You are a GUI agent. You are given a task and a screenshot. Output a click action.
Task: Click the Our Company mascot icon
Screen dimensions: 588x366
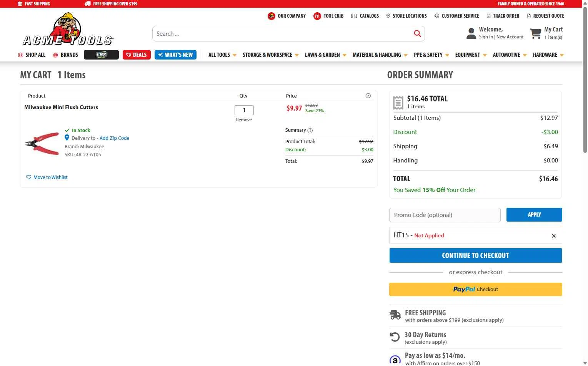point(272,16)
